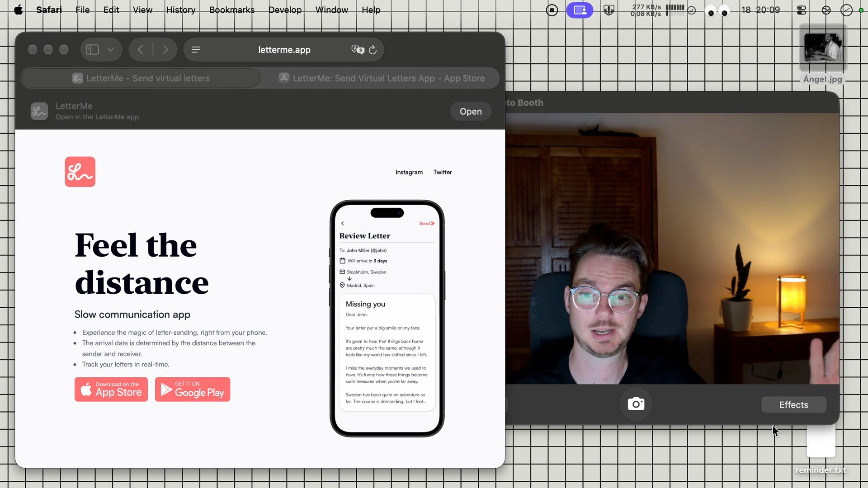This screenshot has height=488, width=868.
Task: Download LetterMe on the App Store
Action: 111,389
